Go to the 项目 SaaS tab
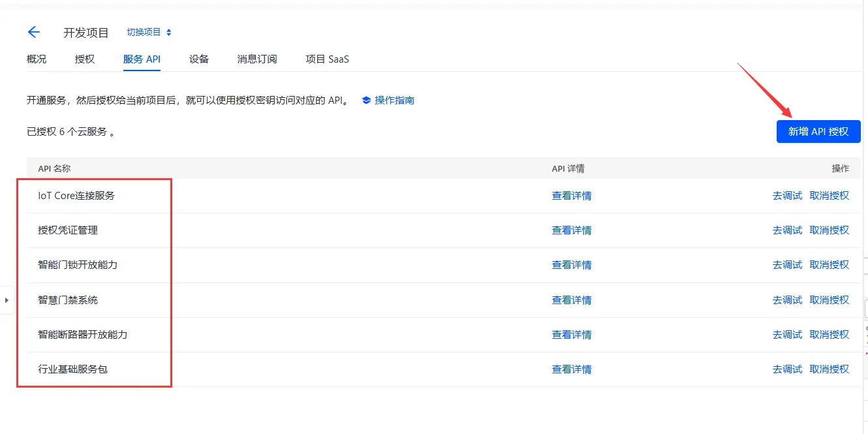The height and width of the screenshot is (434, 868). pyautogui.click(x=327, y=59)
